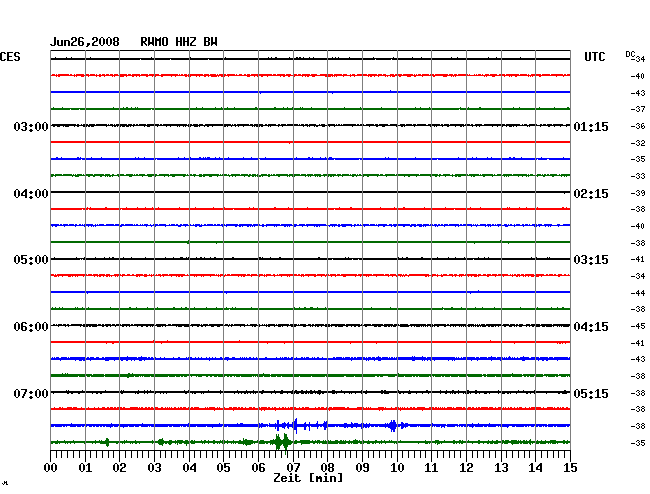Click large blue spike near minute 7
This screenshot has height=494, width=650.
click(x=296, y=426)
